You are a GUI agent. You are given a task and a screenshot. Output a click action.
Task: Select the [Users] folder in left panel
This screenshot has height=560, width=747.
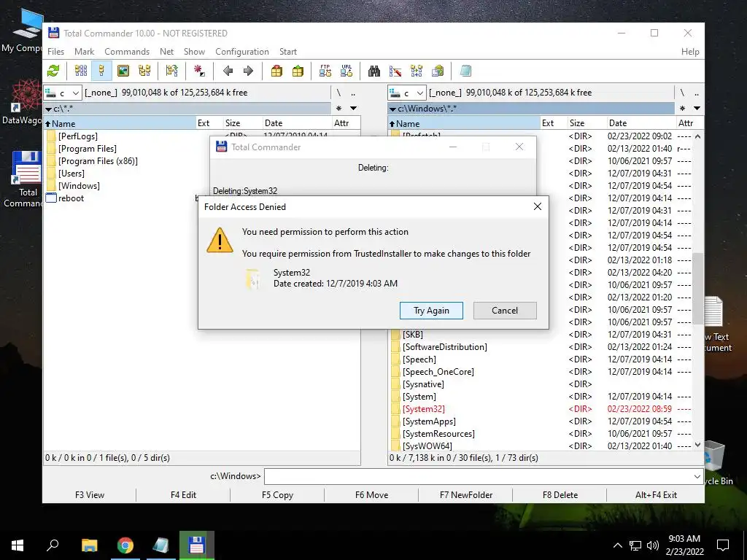(71, 174)
